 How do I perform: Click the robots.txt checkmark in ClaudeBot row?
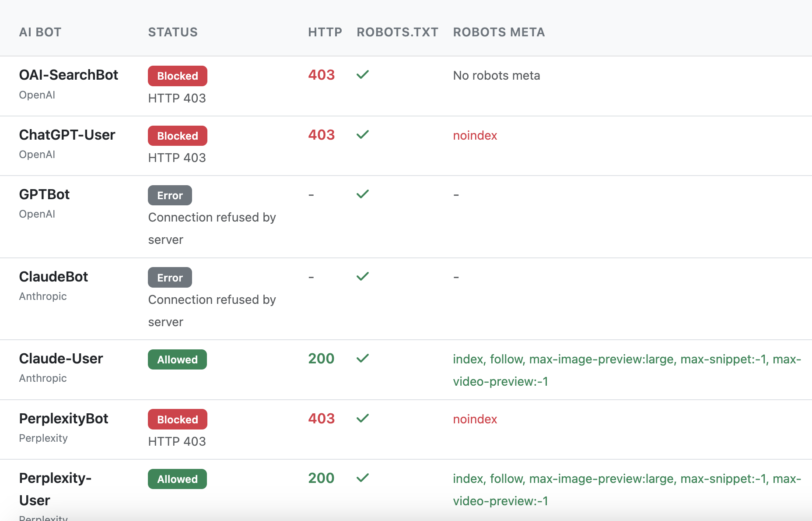[363, 276]
